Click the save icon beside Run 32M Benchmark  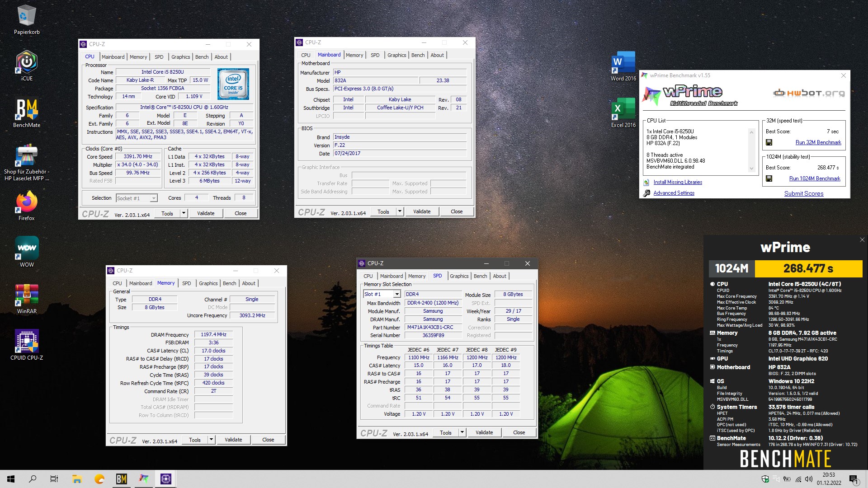pyautogui.click(x=769, y=142)
